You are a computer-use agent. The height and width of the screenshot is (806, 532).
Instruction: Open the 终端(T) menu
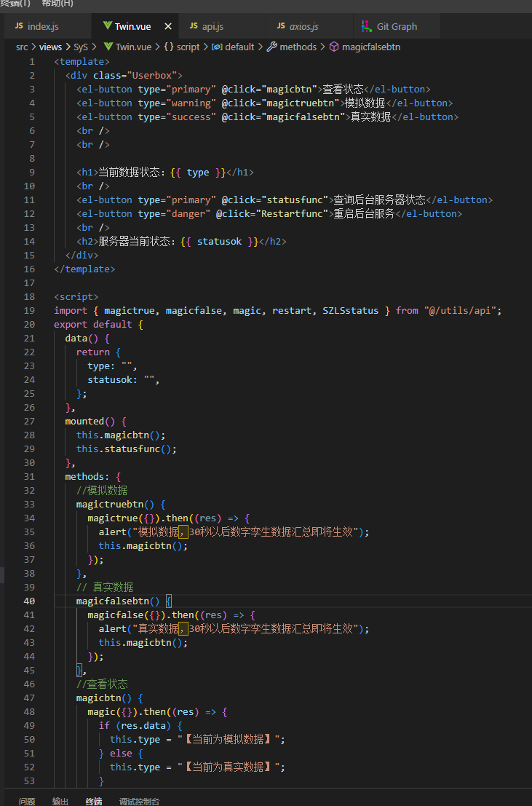[15, 4]
